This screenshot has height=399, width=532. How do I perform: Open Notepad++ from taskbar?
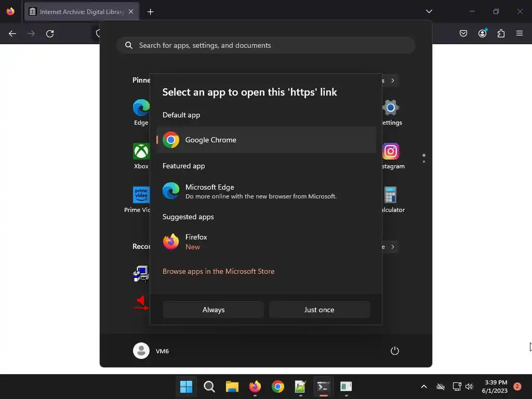(301, 387)
